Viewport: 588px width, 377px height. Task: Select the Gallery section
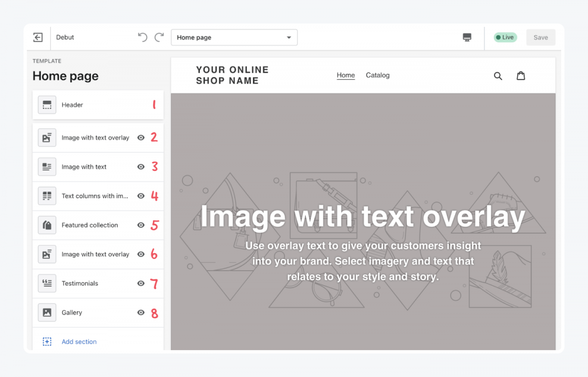[x=98, y=312]
